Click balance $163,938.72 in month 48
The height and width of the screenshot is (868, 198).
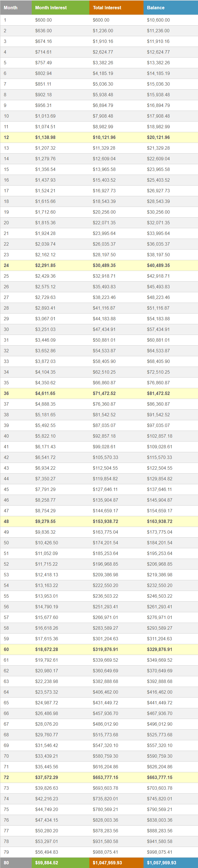(160, 522)
